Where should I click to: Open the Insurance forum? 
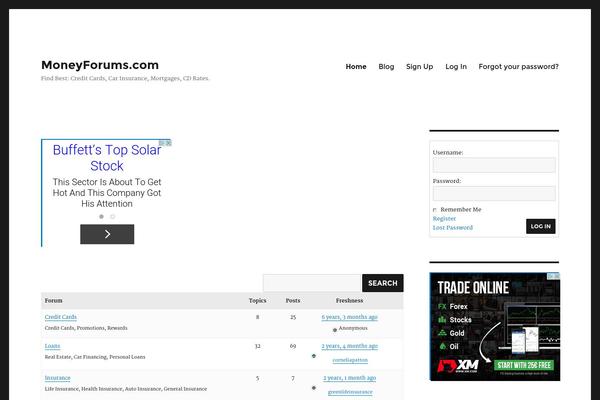(x=57, y=378)
